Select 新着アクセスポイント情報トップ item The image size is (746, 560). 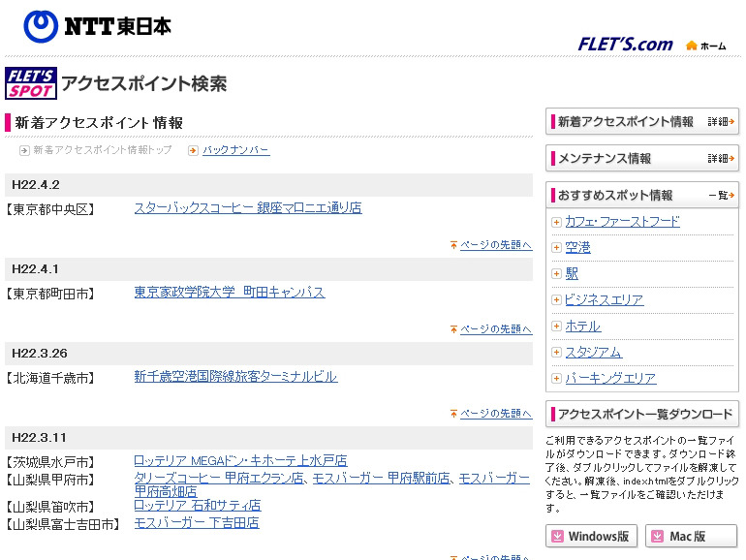coord(103,150)
